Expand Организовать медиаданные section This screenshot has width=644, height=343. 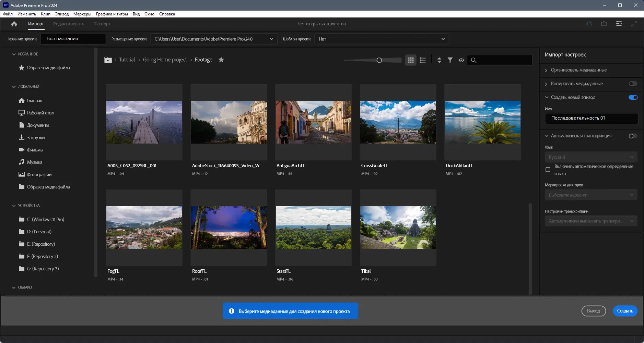(578, 70)
